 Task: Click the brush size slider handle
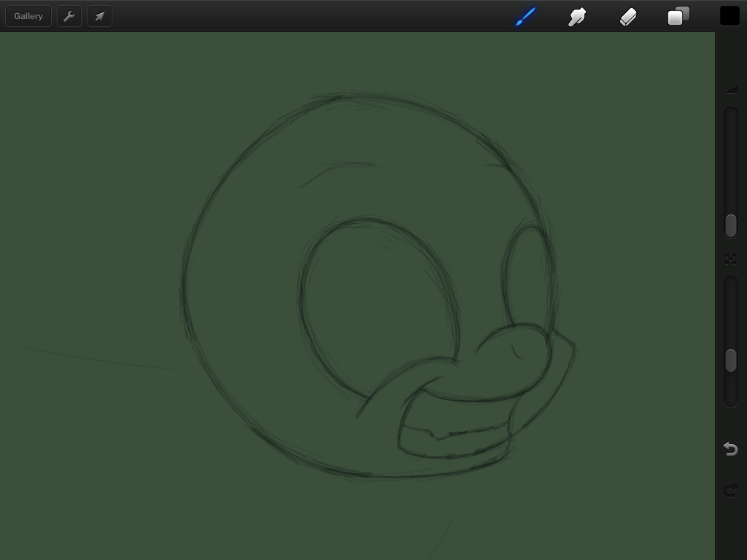click(x=730, y=225)
